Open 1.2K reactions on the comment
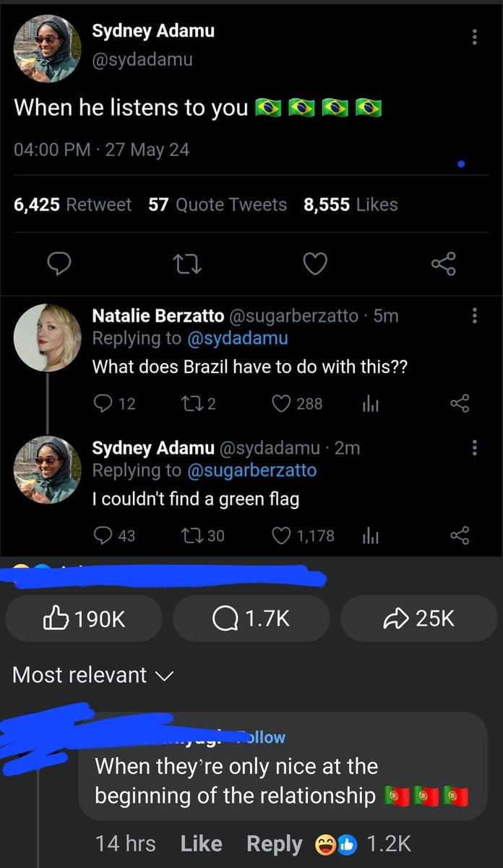Screen dimensions: 503x868 364,843
